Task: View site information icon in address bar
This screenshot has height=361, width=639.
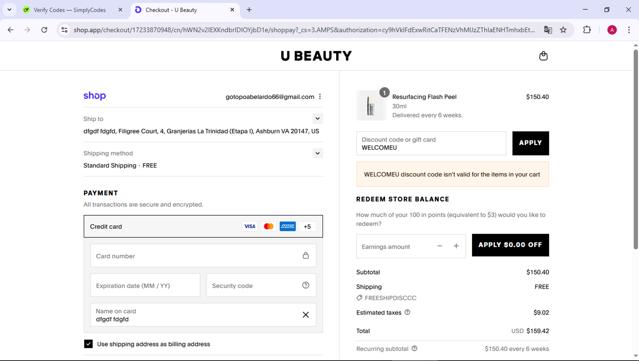Action: coord(64,30)
